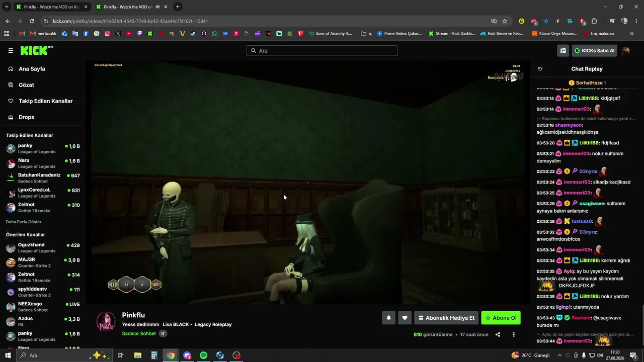Open File Explorer from the taskbar

tap(137, 355)
